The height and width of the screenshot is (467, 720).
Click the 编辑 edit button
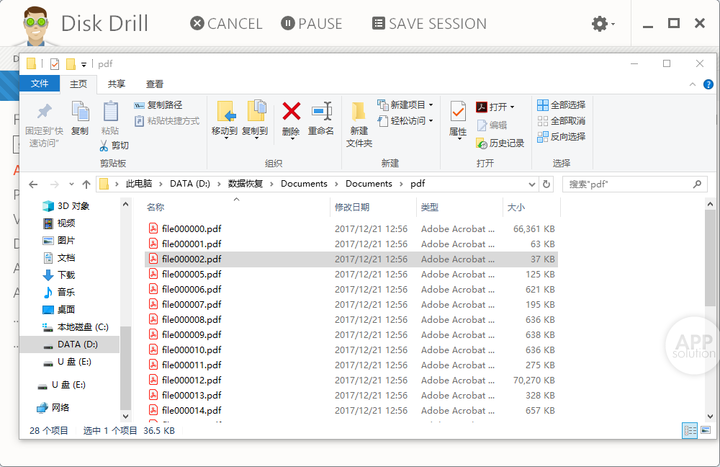click(492, 125)
